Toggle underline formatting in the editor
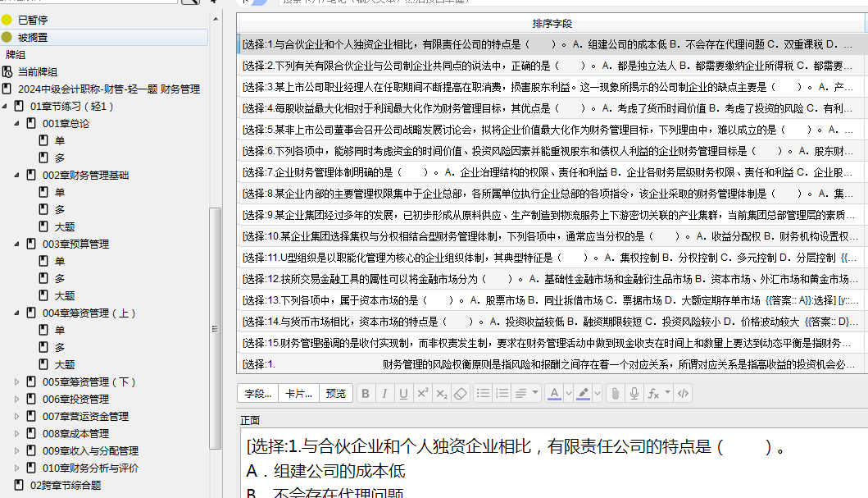Viewport: 868px width, 498px height. click(403, 393)
